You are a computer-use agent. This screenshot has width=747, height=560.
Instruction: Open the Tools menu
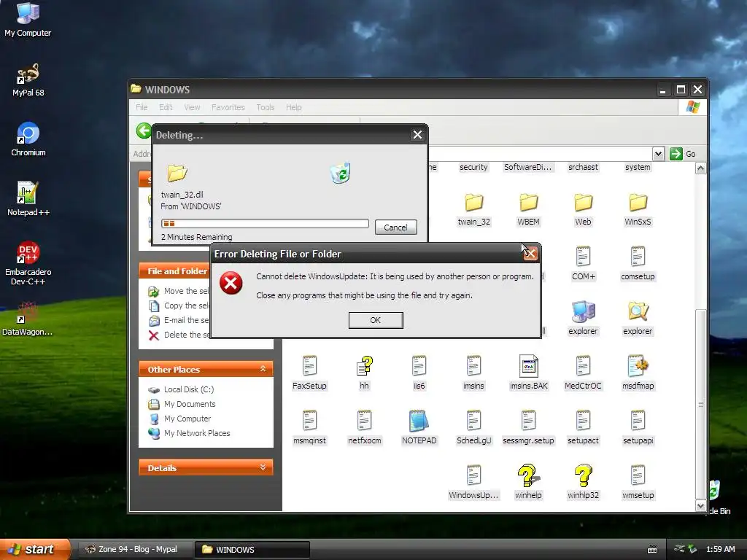(265, 107)
